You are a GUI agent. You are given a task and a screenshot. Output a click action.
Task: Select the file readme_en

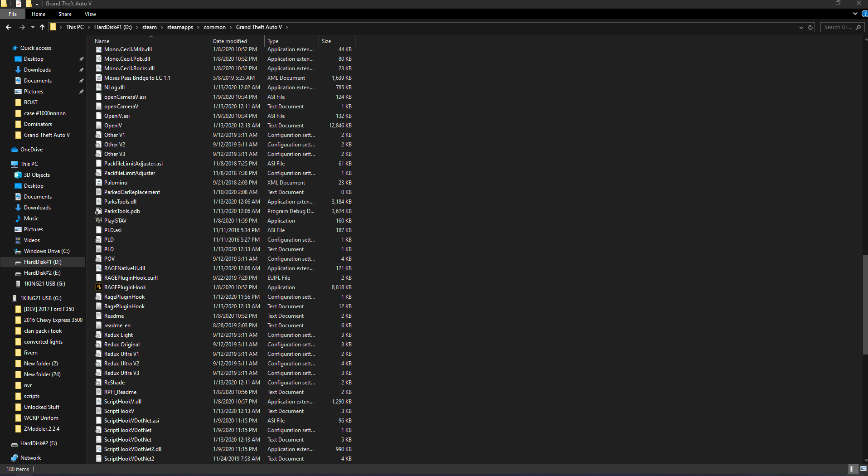(x=117, y=325)
